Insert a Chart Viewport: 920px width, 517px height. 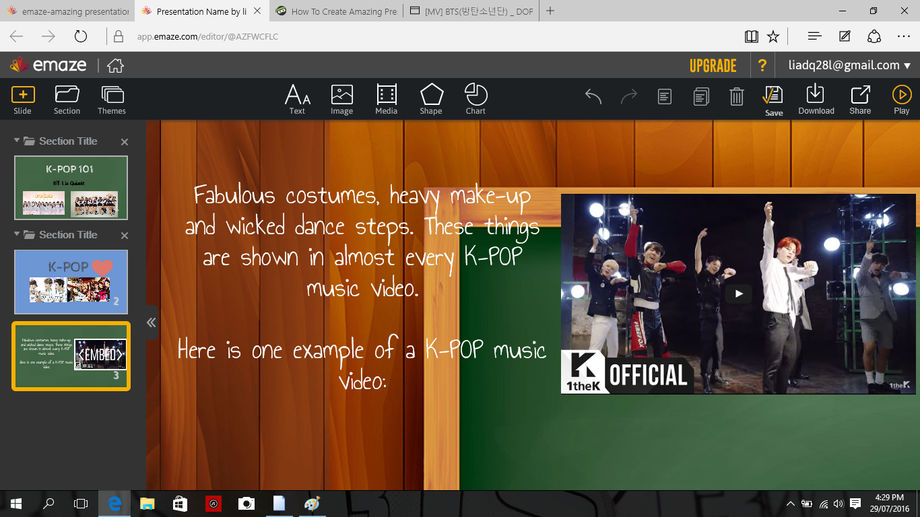coord(475,99)
